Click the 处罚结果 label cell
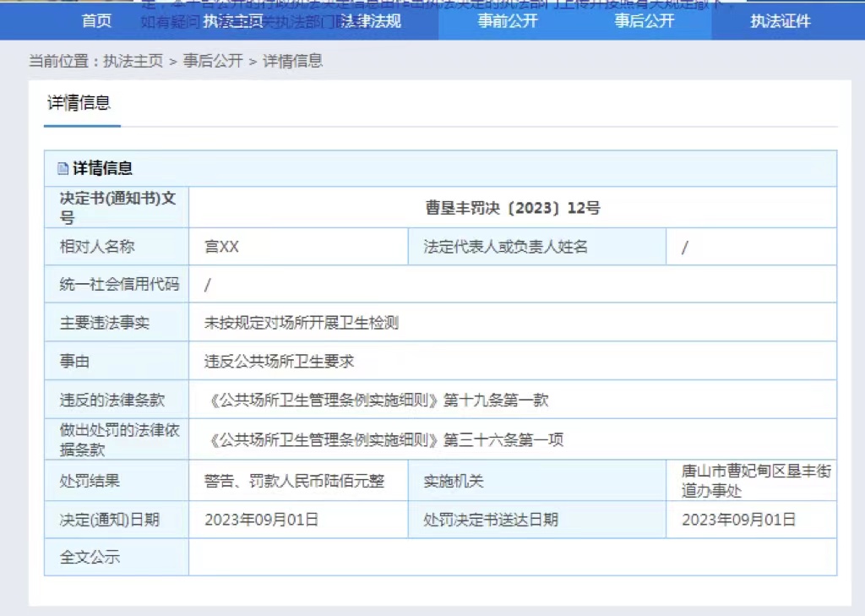Image resolution: width=865 pixels, height=616 pixels. 117,481
